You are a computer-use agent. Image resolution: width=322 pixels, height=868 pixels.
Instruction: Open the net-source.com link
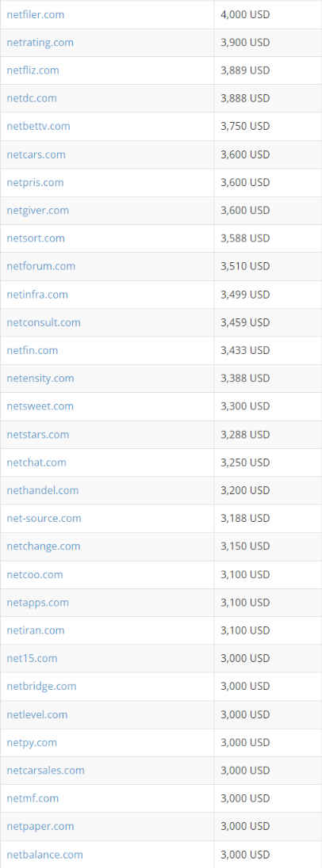click(44, 518)
